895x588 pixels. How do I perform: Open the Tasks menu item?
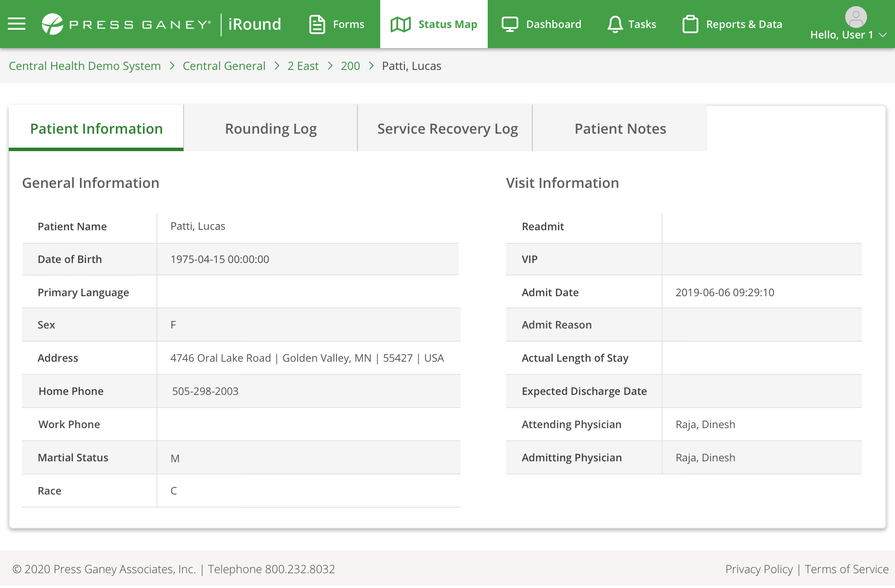632,24
